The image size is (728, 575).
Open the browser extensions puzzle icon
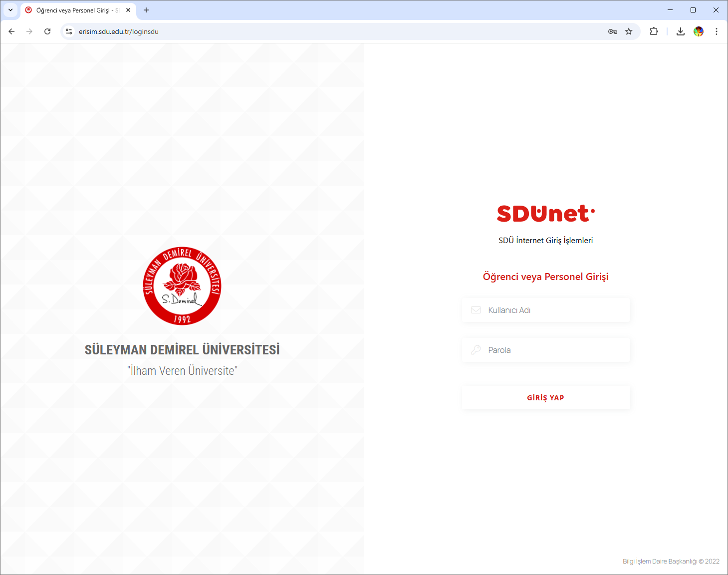point(654,31)
